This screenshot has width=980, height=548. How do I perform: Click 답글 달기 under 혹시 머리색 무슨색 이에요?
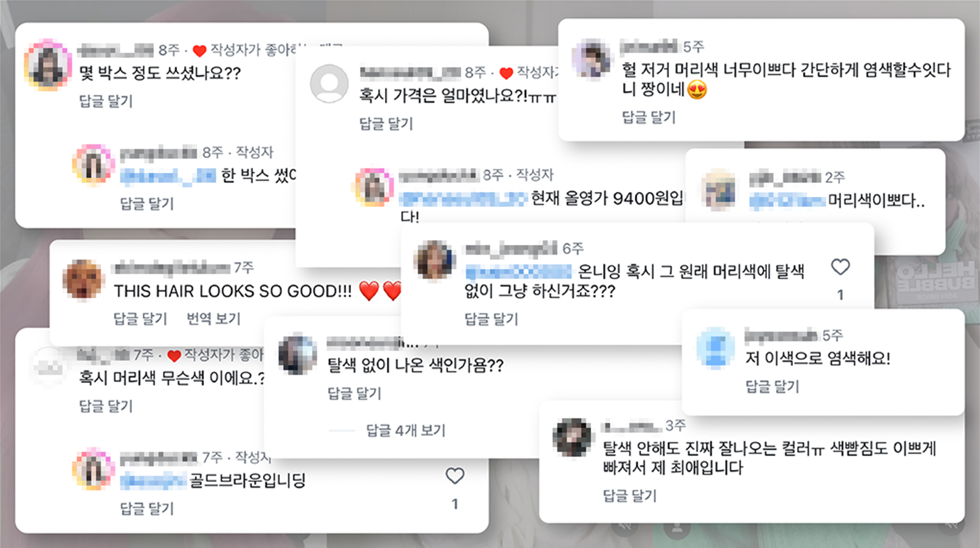pos(106,406)
